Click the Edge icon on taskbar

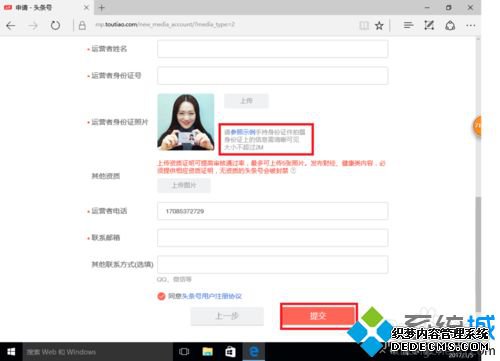tap(254, 352)
